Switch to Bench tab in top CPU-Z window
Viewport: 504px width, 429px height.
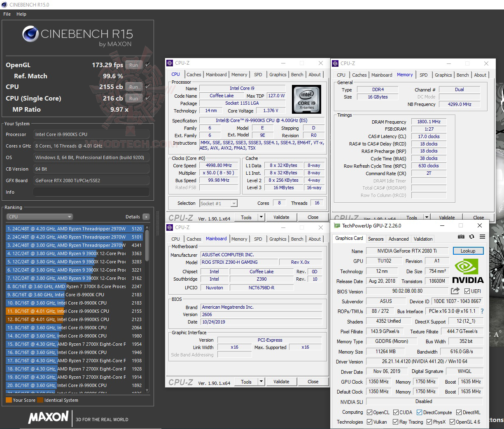pos(297,75)
